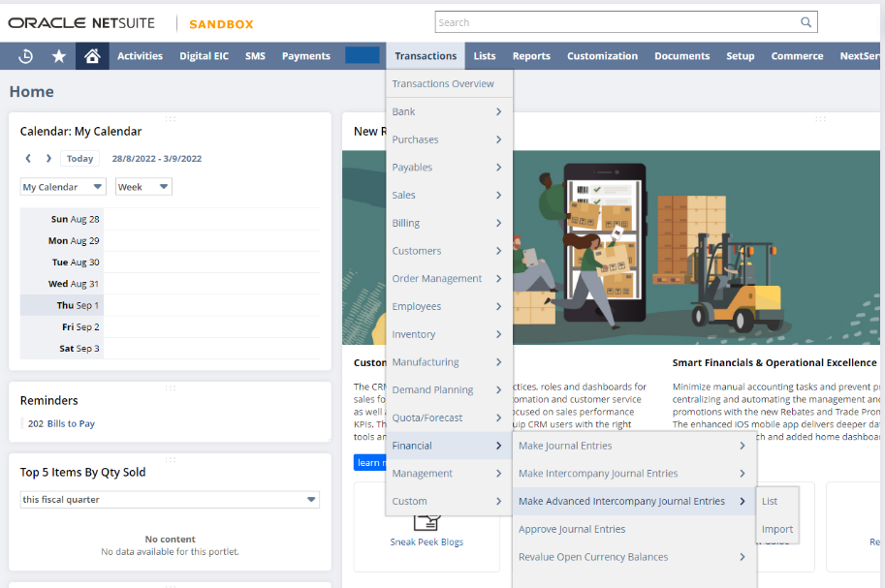The image size is (885, 588).
Task: Click the search magnifier icon
Action: [x=806, y=22]
